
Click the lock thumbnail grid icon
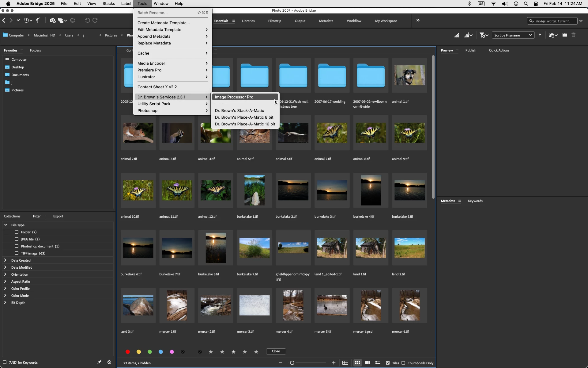point(345,363)
